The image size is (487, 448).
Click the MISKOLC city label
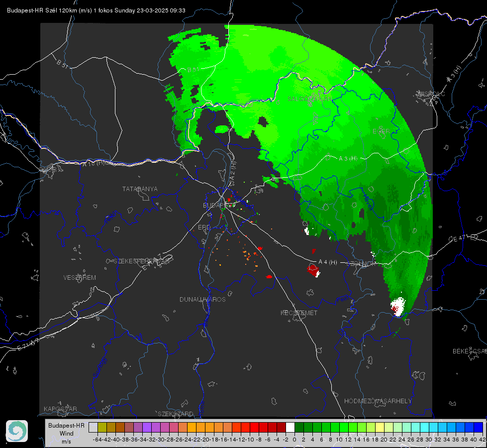pos(431,94)
